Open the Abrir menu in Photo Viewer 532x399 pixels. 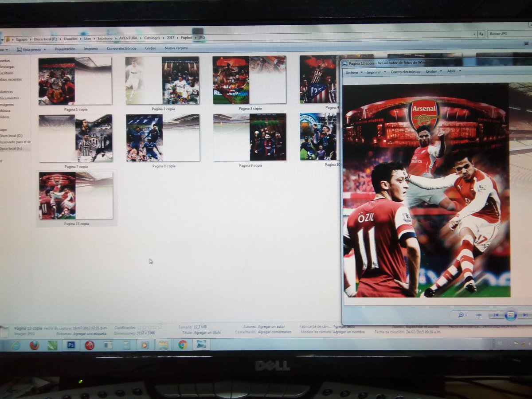tap(451, 71)
